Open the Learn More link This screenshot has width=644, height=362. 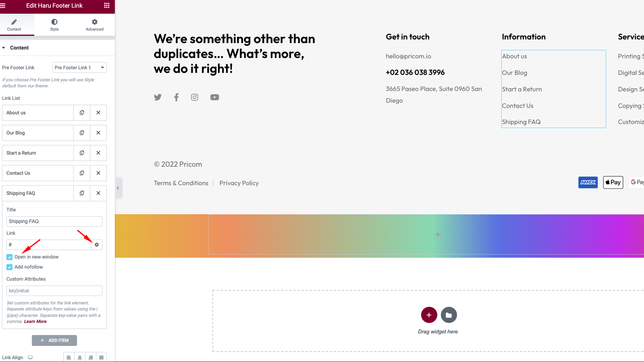pyautogui.click(x=35, y=321)
